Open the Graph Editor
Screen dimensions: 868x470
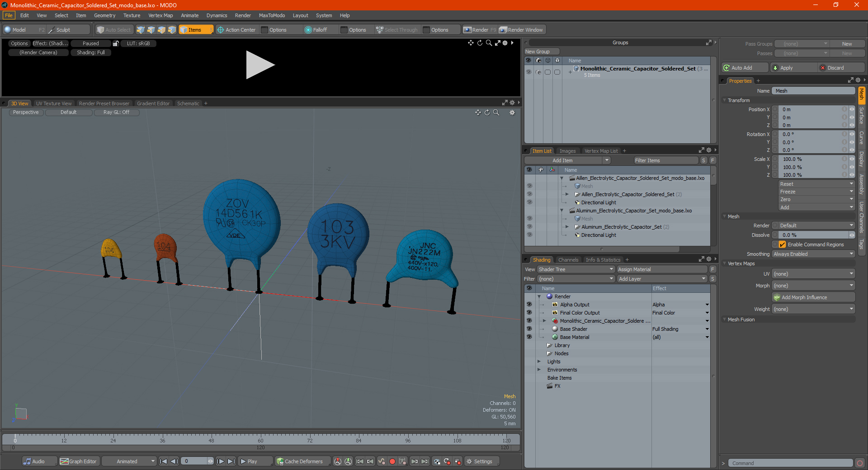click(x=79, y=461)
